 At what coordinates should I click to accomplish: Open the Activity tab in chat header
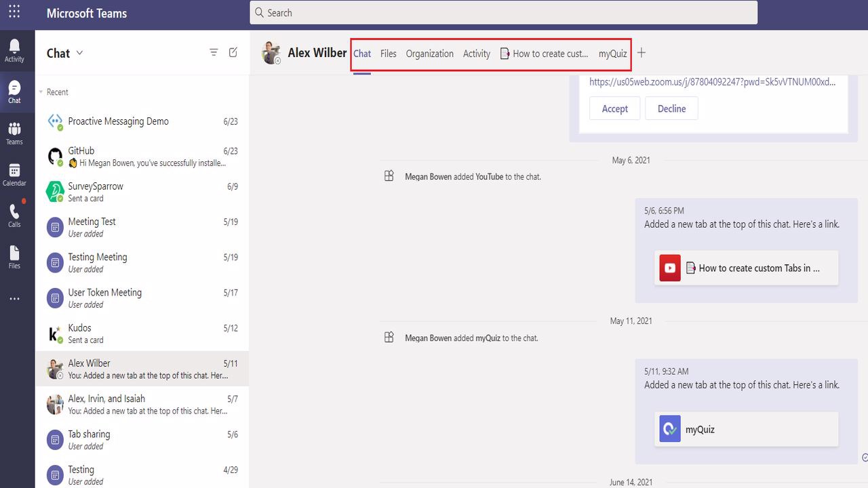coord(477,54)
